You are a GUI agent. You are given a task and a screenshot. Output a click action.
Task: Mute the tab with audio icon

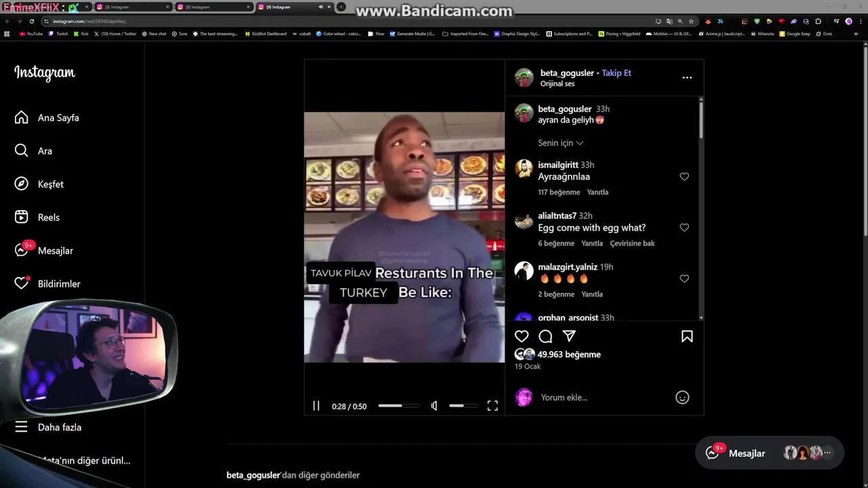(321, 7)
